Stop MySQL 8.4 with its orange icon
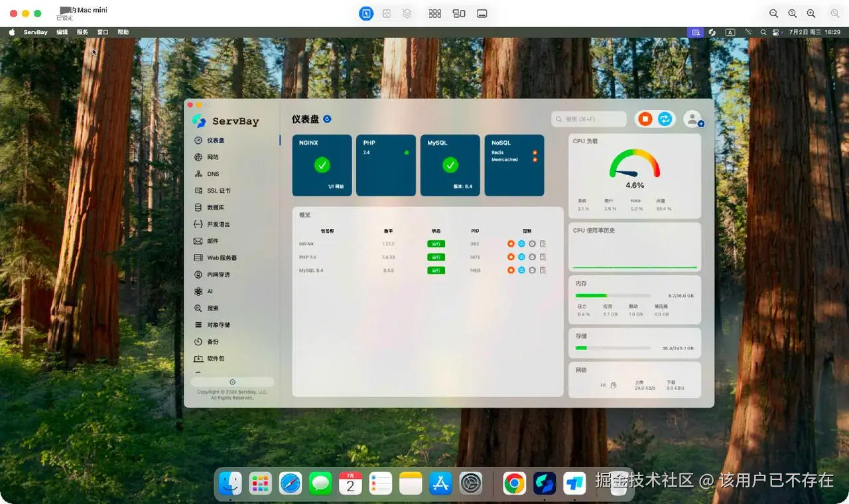The height and width of the screenshot is (504, 849). pos(511,270)
